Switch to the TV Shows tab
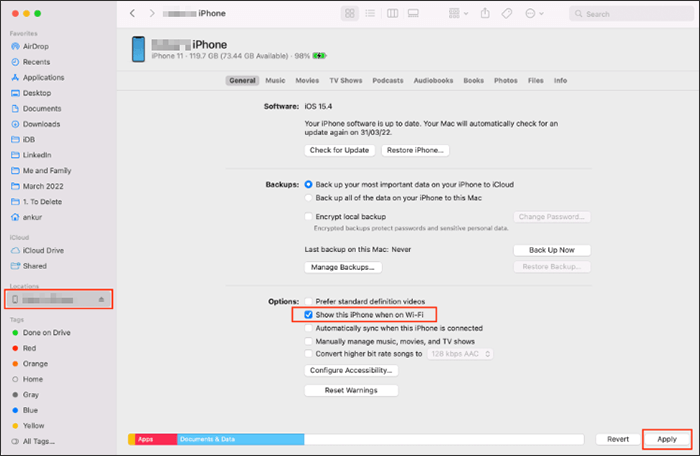700x456 pixels. click(346, 80)
